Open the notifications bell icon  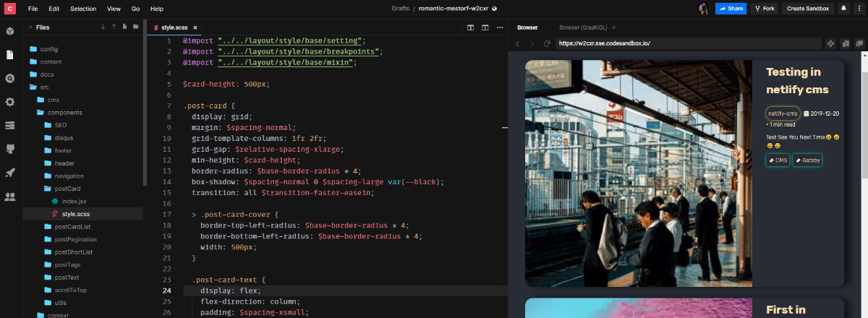coord(843,9)
